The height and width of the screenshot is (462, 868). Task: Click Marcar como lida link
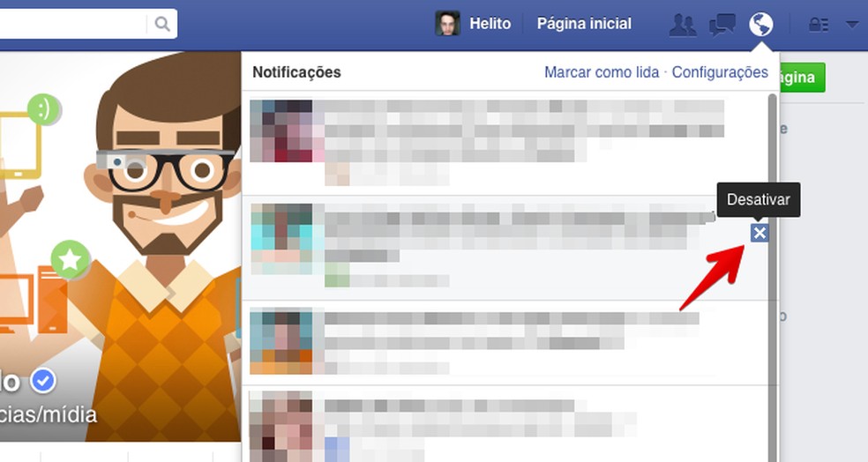point(602,72)
